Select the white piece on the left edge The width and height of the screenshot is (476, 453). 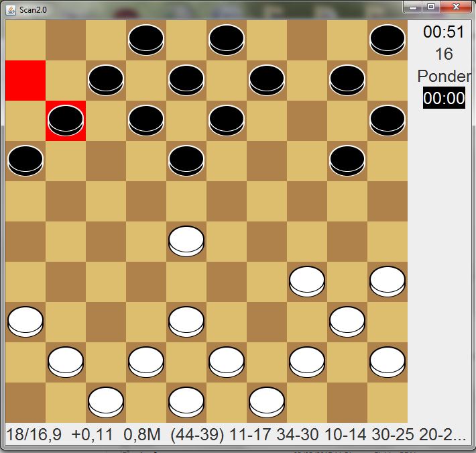tap(25, 321)
